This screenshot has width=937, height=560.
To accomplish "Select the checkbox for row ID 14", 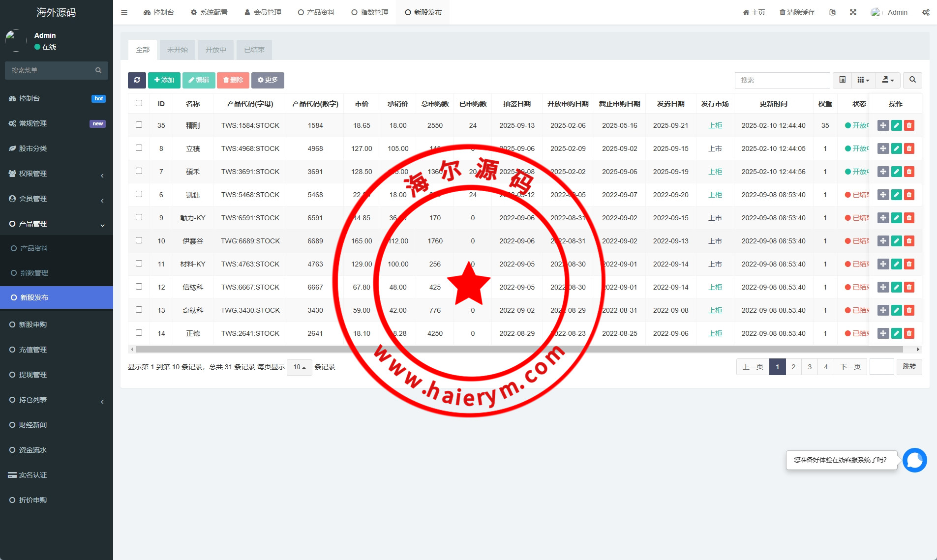I will click(139, 333).
